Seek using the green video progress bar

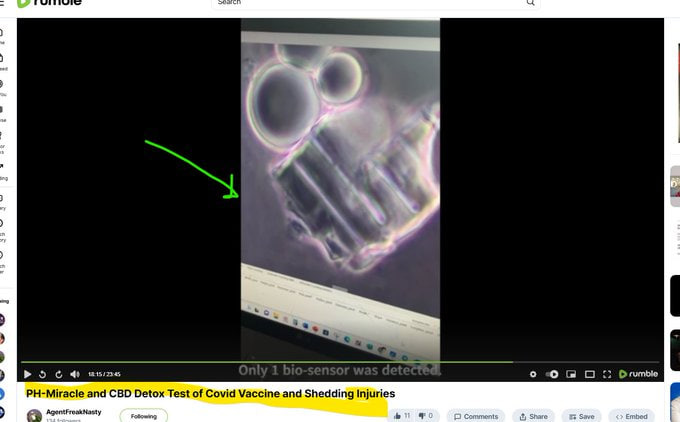[340, 362]
